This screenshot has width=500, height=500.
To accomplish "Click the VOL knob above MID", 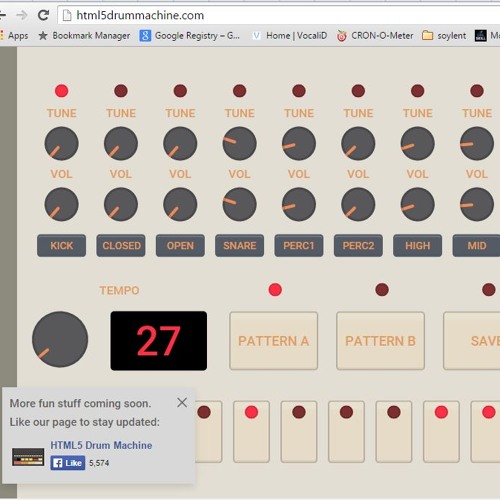I will click(x=477, y=204).
